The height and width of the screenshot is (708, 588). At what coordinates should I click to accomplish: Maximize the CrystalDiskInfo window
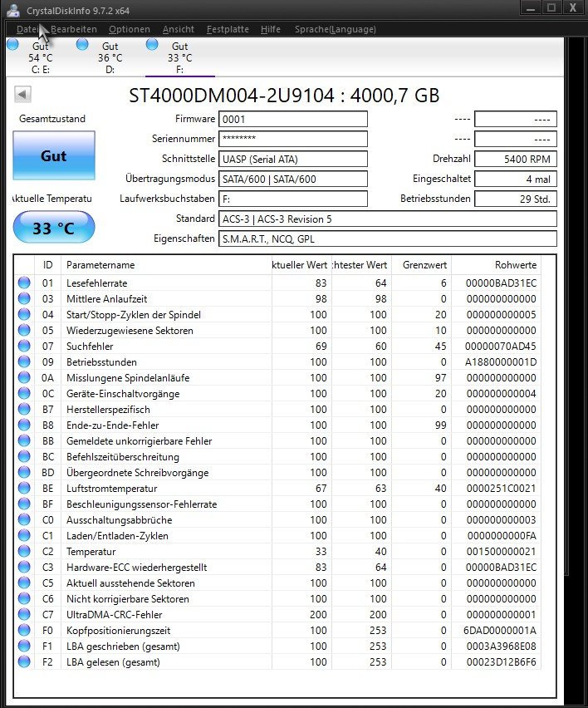tap(551, 7)
